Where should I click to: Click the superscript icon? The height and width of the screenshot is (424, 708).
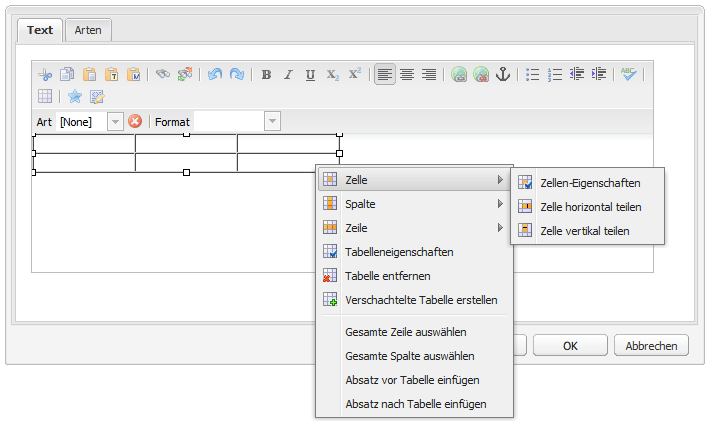pyautogui.click(x=354, y=75)
